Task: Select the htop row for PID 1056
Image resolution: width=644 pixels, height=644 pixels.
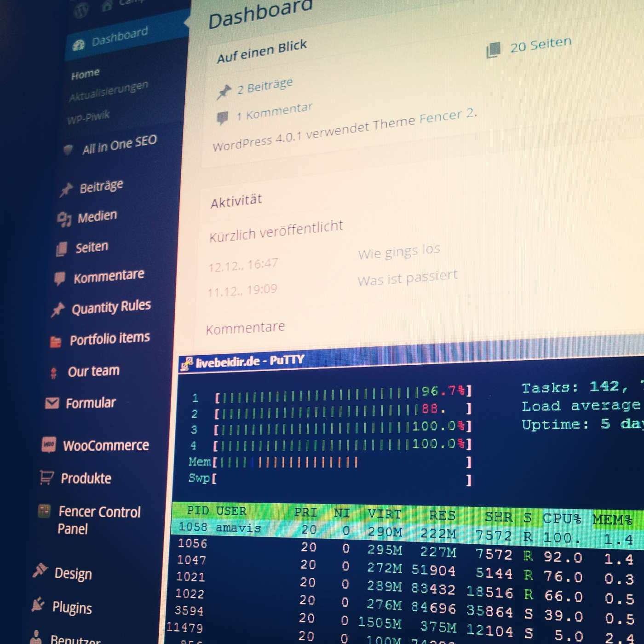Action: 407,551
